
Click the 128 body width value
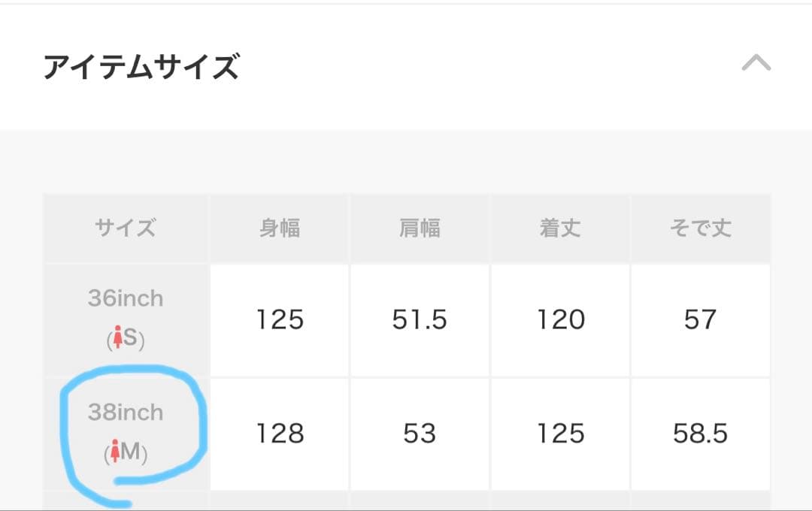[x=279, y=433]
